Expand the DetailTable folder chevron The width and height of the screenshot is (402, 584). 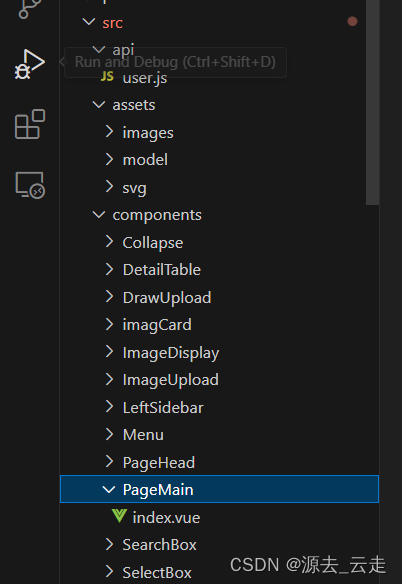109,269
